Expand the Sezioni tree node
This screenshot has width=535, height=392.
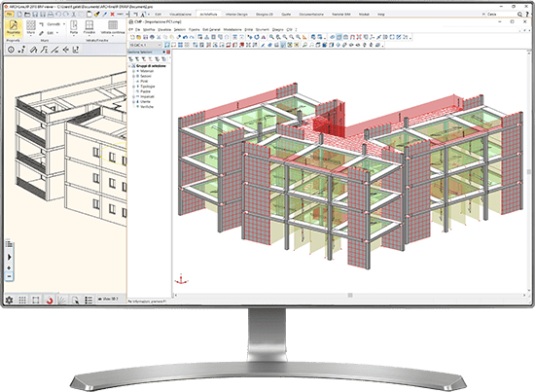click(x=134, y=76)
